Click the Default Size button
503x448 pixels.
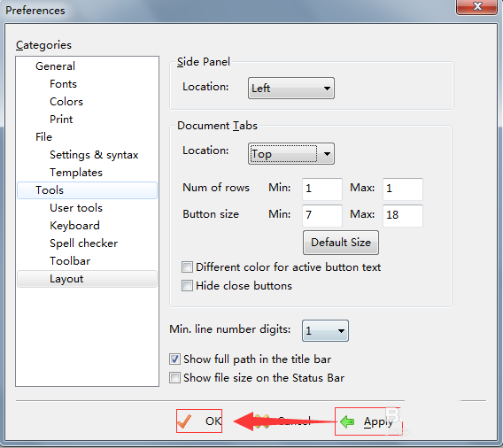pos(341,243)
